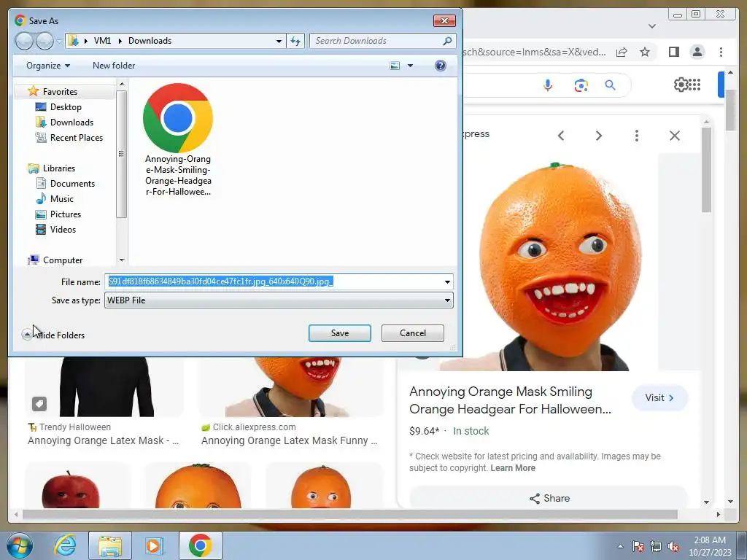Image resolution: width=747 pixels, height=560 pixels.
Task: Click navigation pane scroll up arrow
Action: point(122,85)
